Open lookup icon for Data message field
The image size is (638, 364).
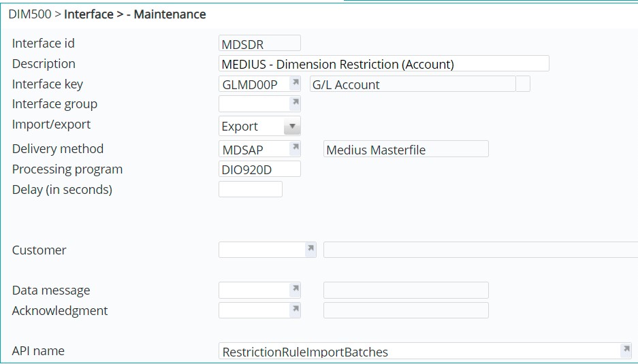(295, 289)
